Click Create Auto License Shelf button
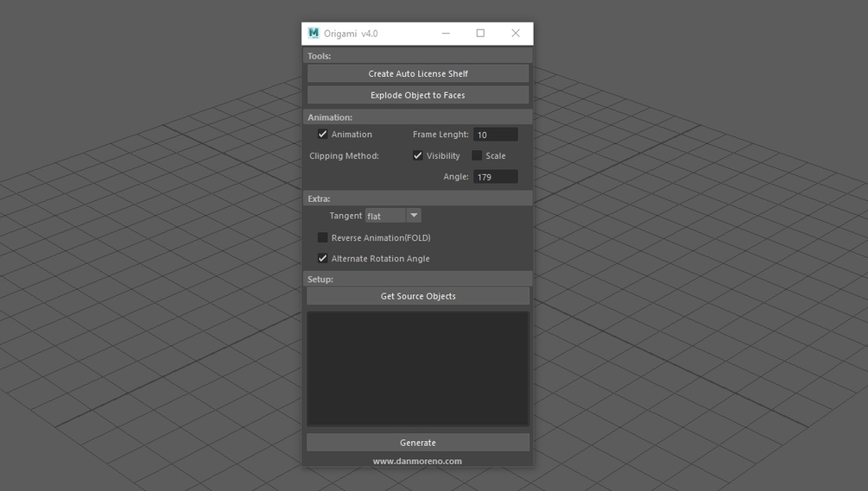The image size is (868, 491). 418,73
